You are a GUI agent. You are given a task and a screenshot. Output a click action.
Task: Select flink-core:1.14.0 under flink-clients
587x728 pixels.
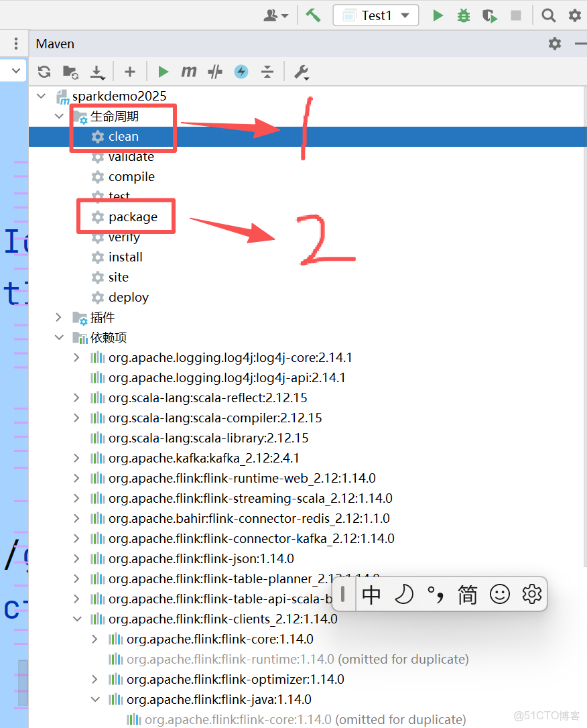coord(220,640)
